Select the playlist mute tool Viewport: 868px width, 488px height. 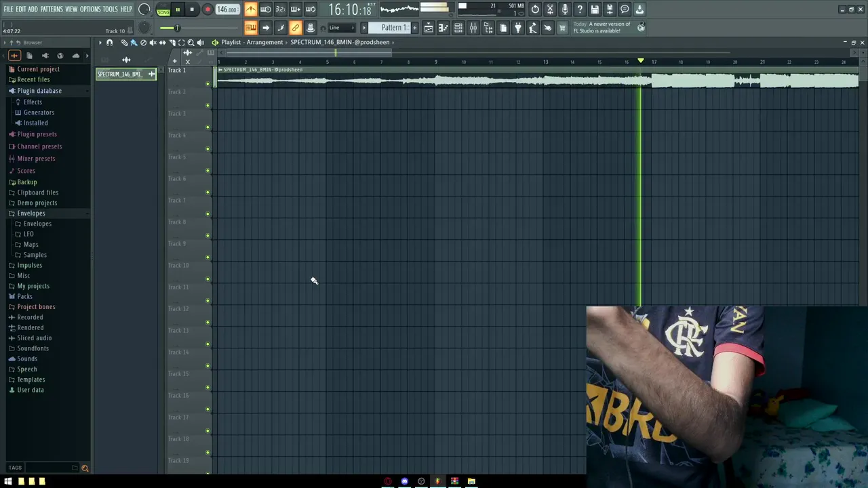[x=153, y=43]
